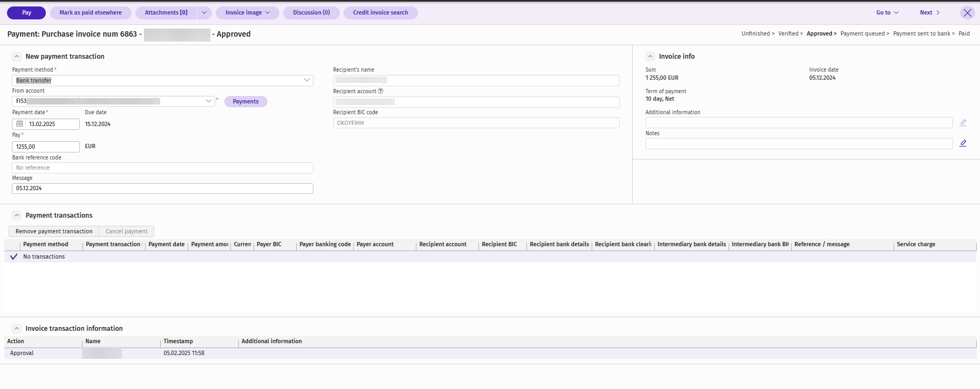Image resolution: width=980 pixels, height=389 pixels.
Task: Click the Additional information field
Action: [x=799, y=123]
